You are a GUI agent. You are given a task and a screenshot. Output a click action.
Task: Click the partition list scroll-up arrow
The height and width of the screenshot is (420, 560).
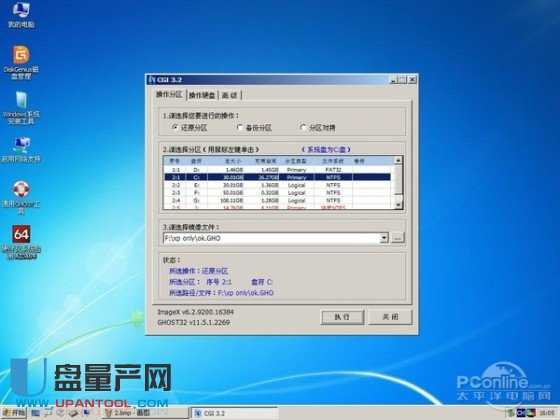tap(398, 160)
